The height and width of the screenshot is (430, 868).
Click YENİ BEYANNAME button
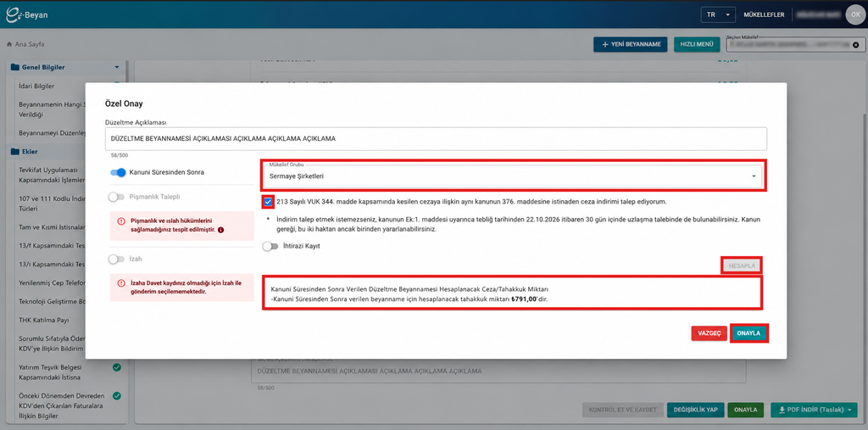(631, 45)
